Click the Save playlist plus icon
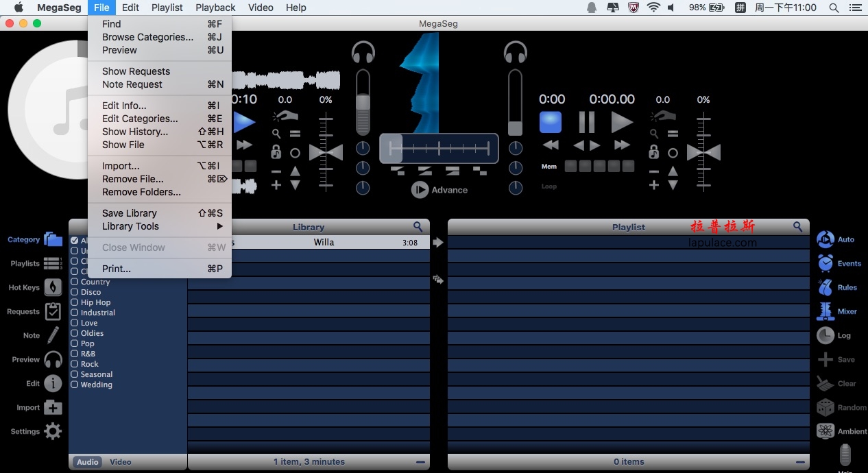The height and width of the screenshot is (473, 868). click(825, 359)
